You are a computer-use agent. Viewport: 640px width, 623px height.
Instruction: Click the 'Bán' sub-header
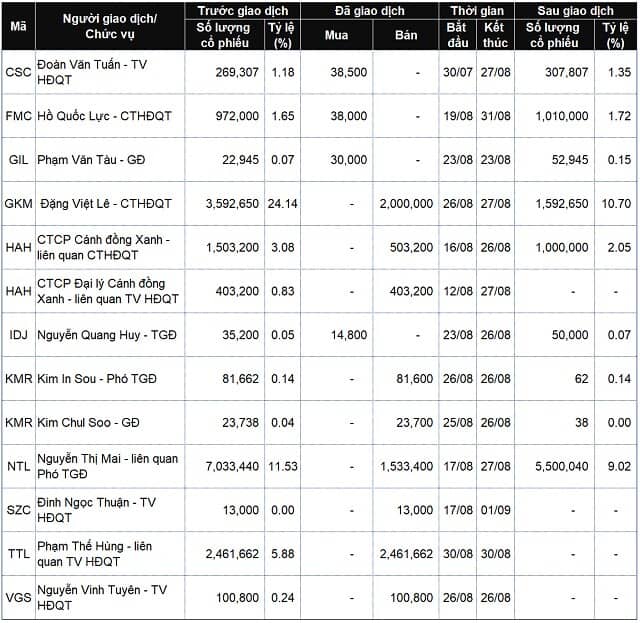406,35
